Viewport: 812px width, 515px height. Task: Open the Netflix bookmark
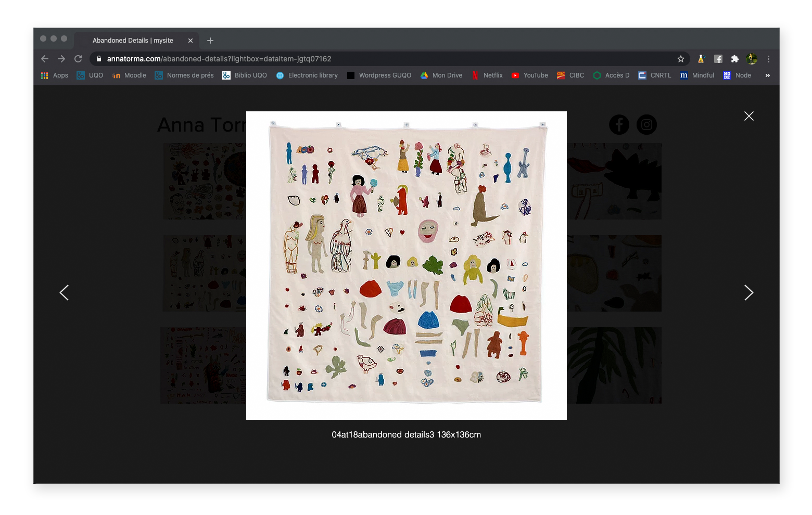point(487,75)
